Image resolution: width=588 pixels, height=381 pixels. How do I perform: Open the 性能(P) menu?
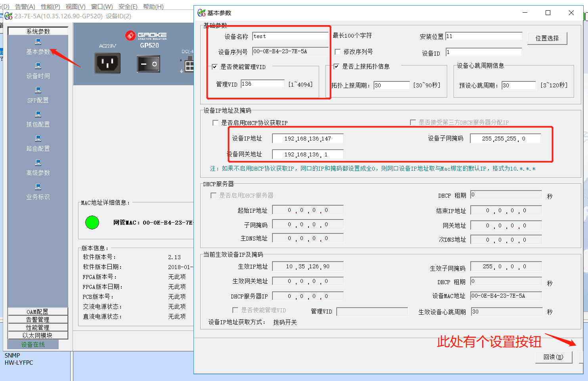50,6
